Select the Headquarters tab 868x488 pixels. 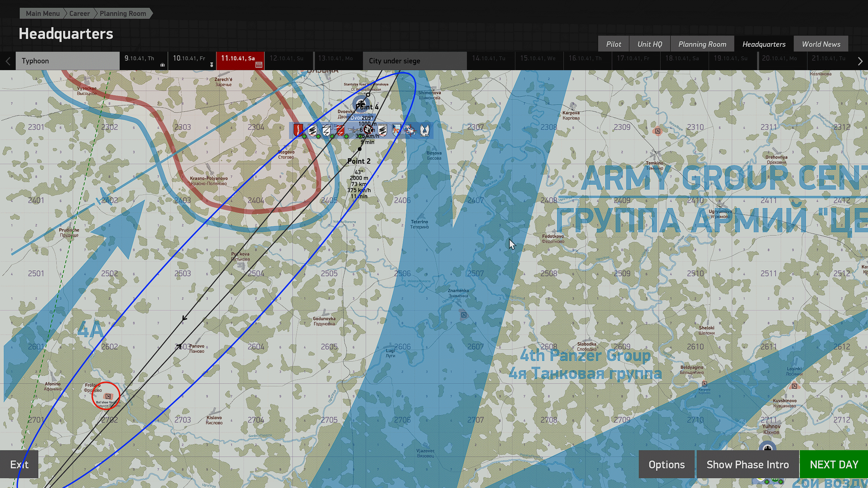[764, 44]
